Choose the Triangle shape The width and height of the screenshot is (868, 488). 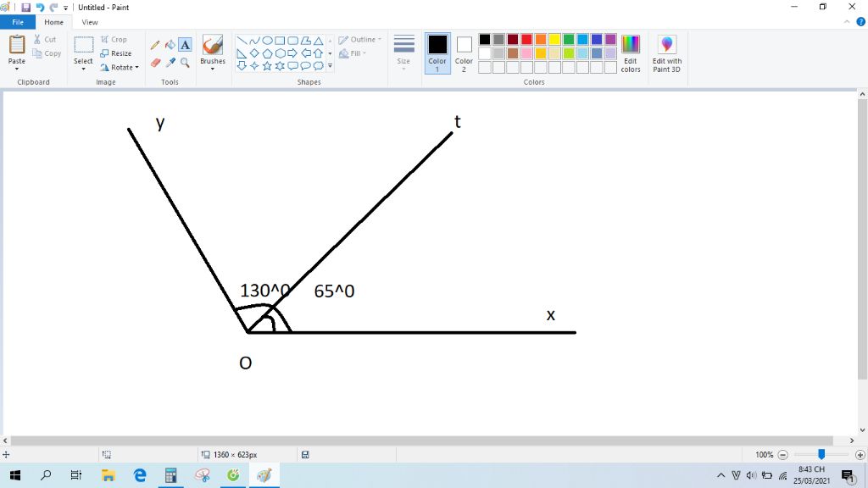click(319, 41)
